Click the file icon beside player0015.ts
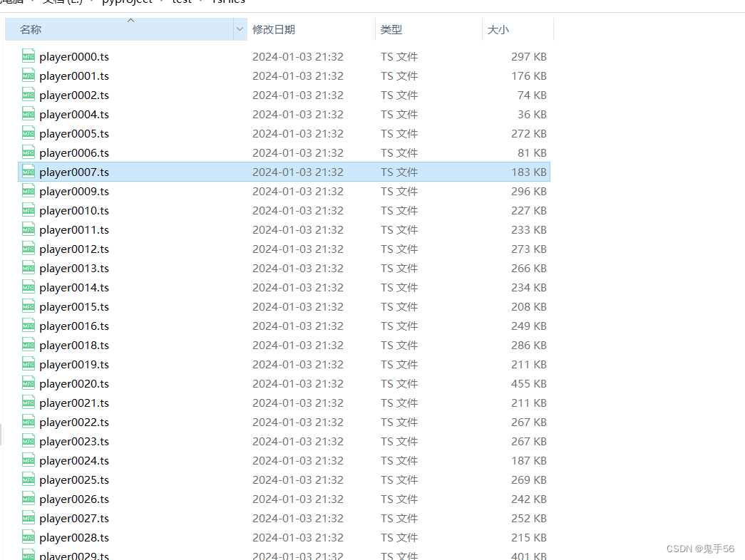Viewport: 745px width, 560px height. (29, 306)
